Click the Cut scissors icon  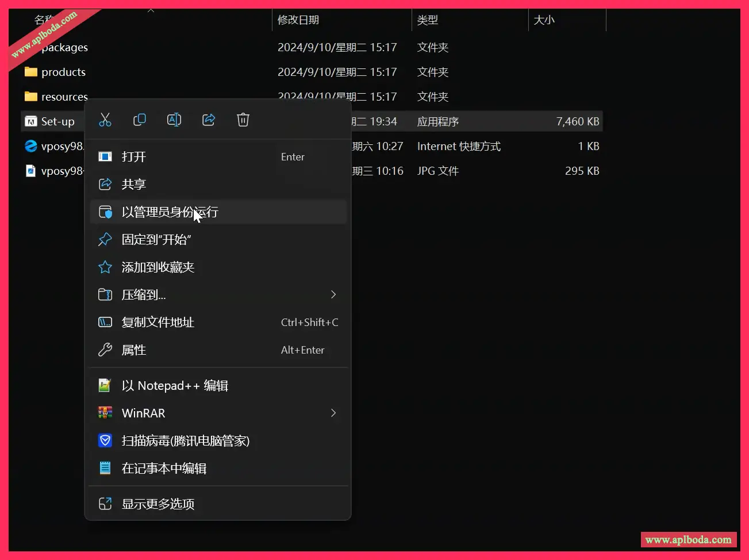coord(105,120)
